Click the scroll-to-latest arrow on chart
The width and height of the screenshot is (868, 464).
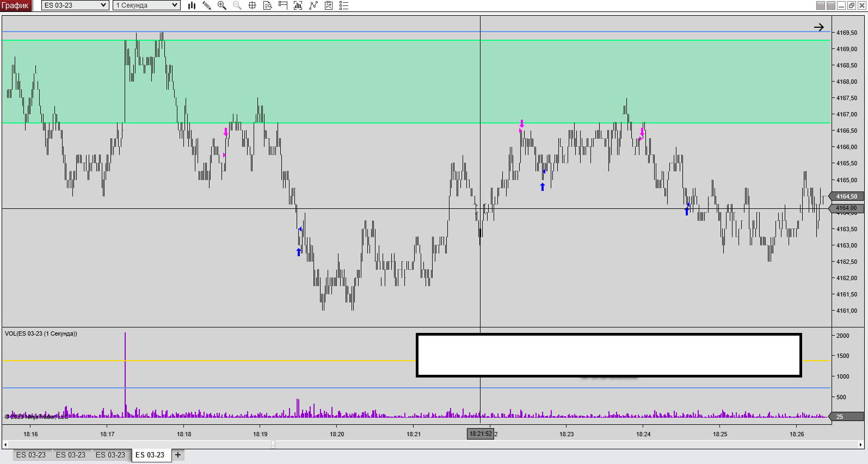point(818,27)
